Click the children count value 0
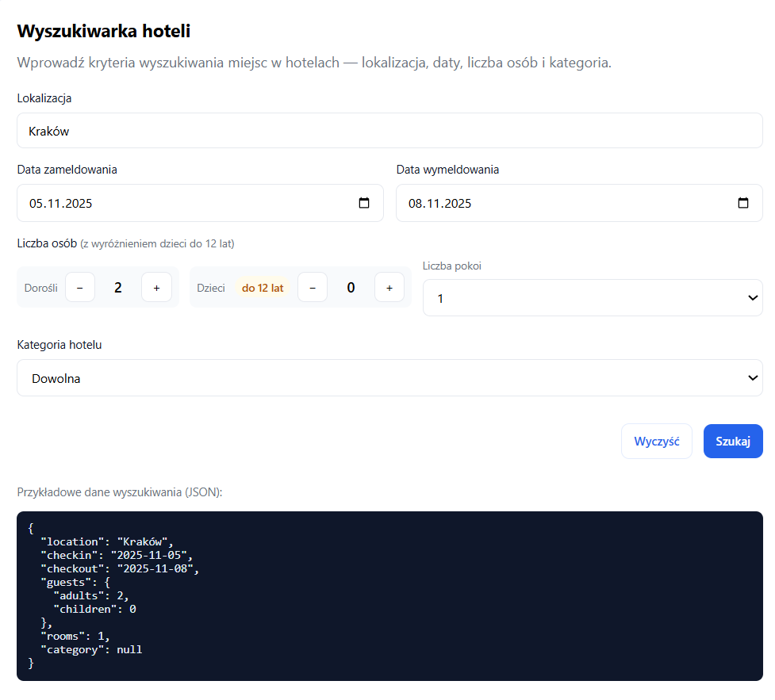Viewport: 775px width, 700px height. coord(351,288)
